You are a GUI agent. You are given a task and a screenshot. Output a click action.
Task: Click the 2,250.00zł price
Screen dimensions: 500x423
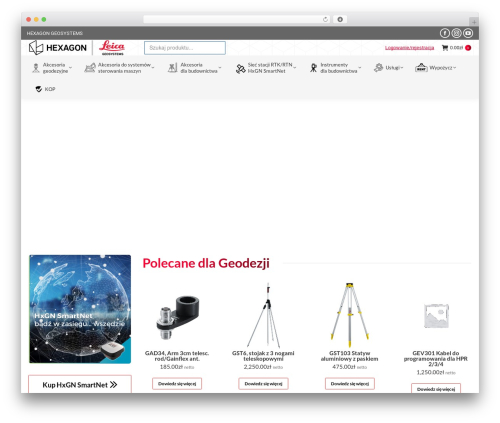point(258,367)
